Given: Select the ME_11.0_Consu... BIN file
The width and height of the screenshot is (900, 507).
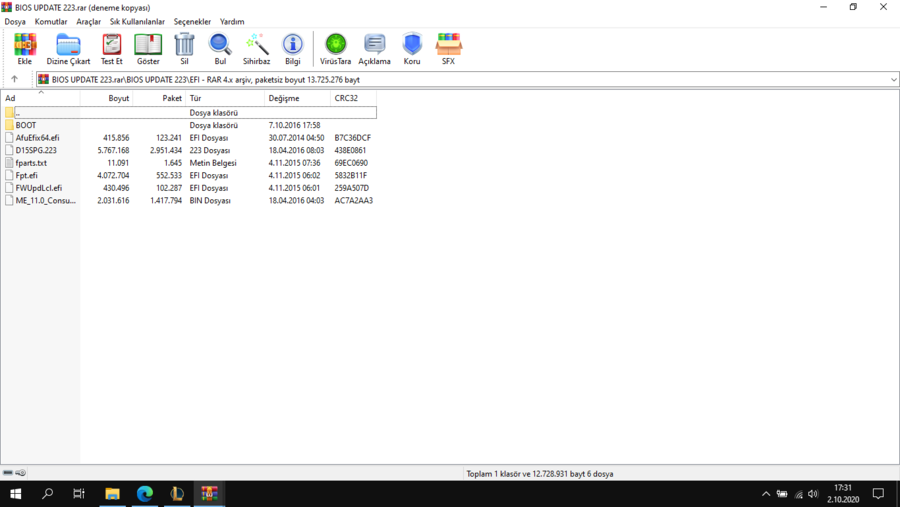Looking at the screenshot, I should (x=189, y=200).
